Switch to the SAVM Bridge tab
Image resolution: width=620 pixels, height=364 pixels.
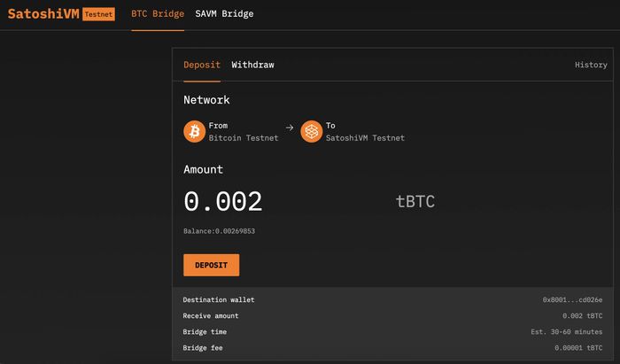tap(224, 14)
